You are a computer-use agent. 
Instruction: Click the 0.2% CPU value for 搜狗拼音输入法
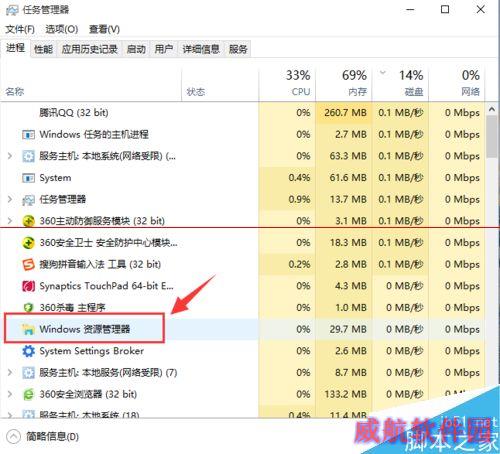tap(299, 264)
